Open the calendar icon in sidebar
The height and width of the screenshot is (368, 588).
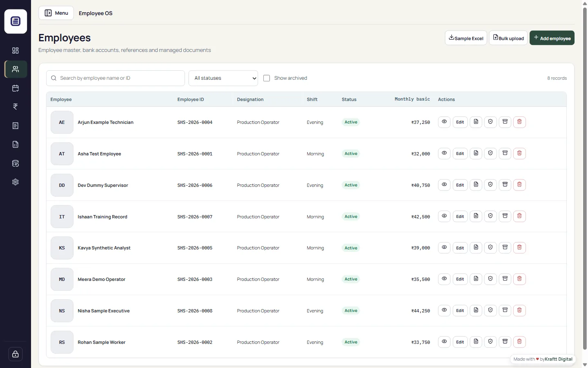[16, 88]
